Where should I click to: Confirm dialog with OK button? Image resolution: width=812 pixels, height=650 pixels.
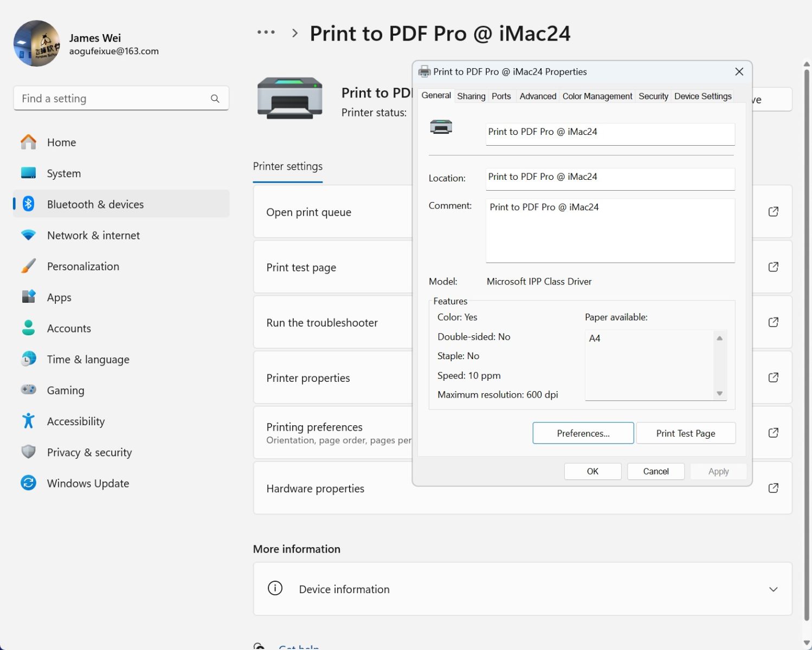point(592,471)
